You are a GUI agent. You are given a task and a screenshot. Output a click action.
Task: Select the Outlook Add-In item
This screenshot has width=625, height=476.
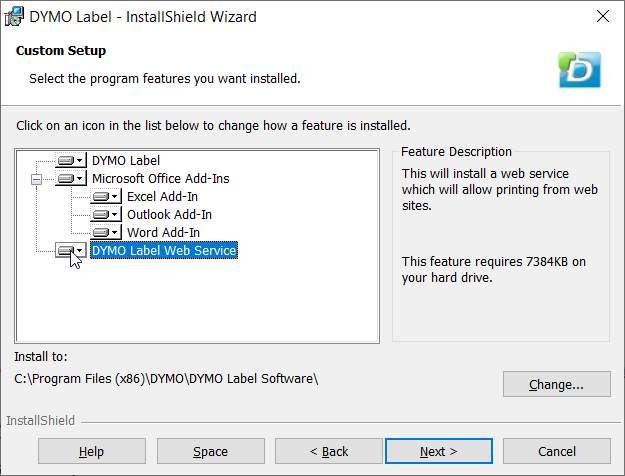[169, 214]
